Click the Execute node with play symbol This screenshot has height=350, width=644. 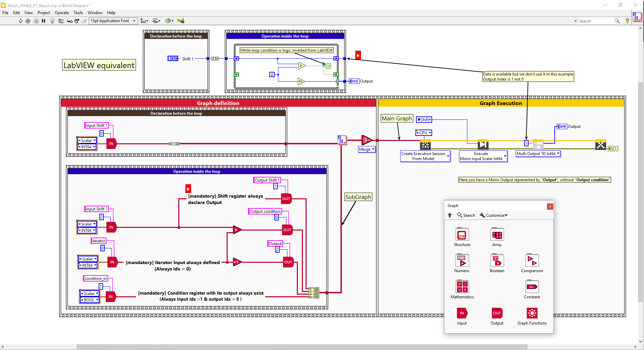pos(483,145)
